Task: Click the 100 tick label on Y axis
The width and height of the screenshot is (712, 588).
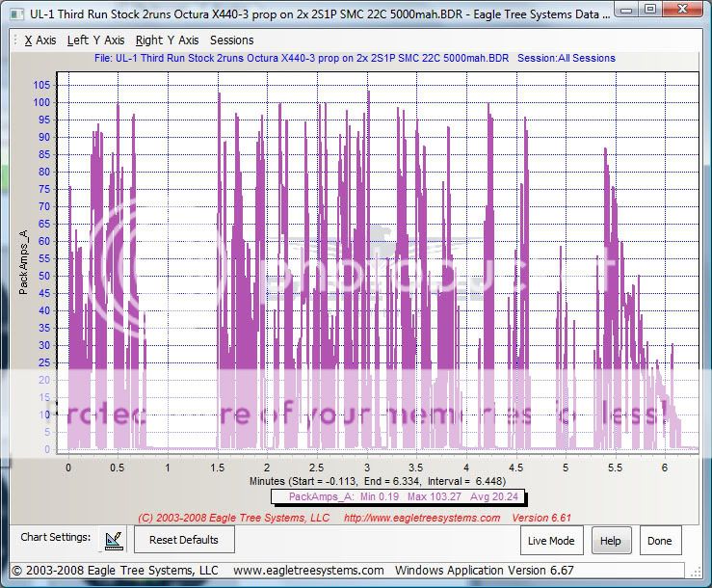Action: coord(40,102)
